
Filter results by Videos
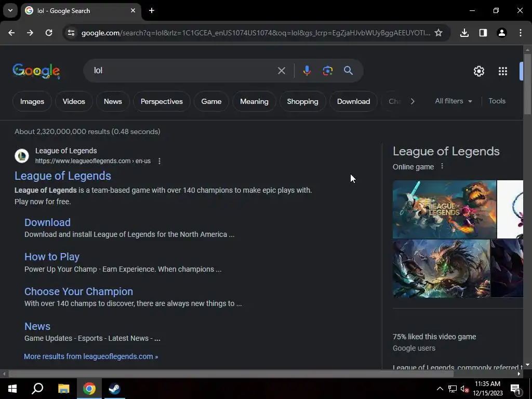pyautogui.click(x=74, y=101)
